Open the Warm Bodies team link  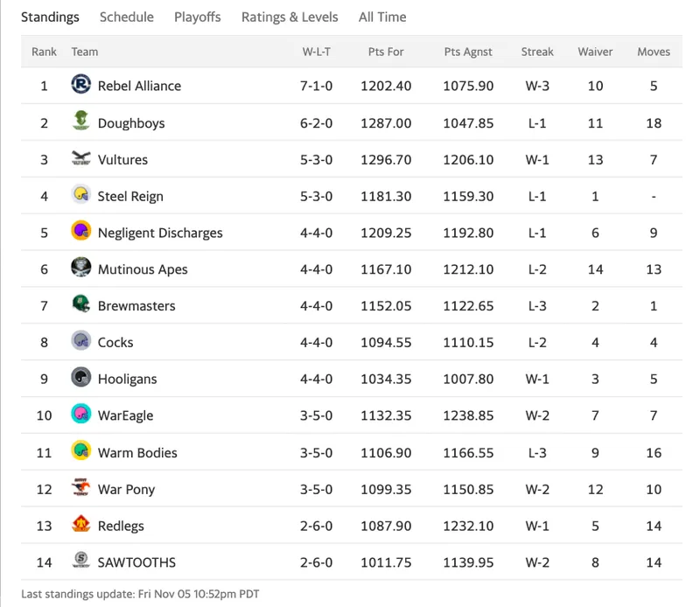[x=137, y=452]
